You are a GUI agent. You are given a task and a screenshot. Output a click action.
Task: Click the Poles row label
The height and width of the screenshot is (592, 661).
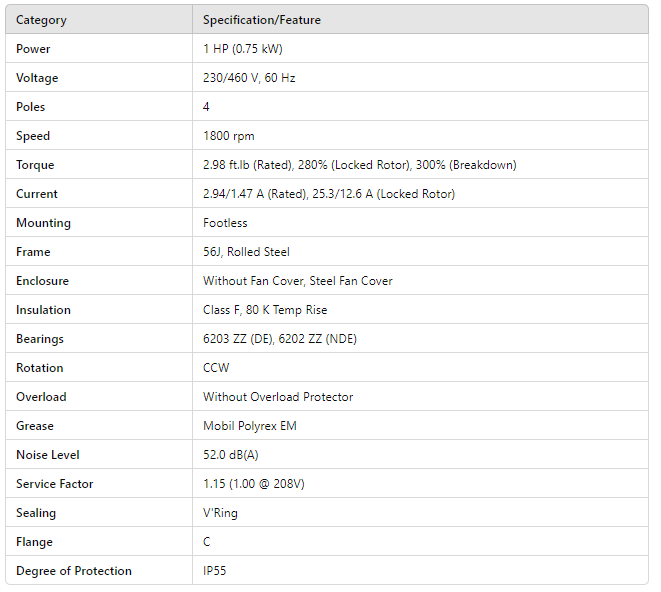pyautogui.click(x=31, y=107)
